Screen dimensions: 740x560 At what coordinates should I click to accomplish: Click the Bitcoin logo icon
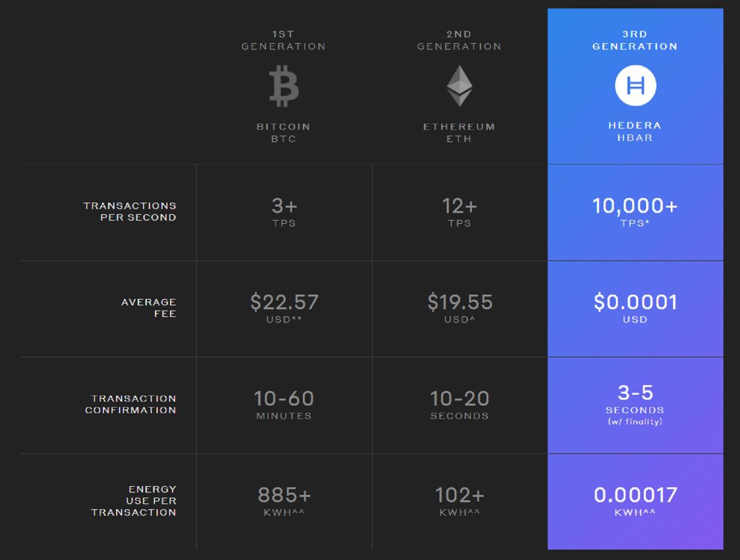283,86
